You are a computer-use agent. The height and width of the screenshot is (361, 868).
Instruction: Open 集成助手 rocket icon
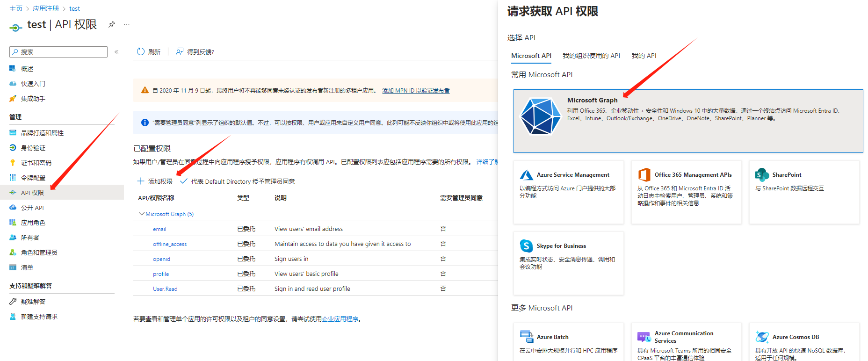click(x=13, y=99)
